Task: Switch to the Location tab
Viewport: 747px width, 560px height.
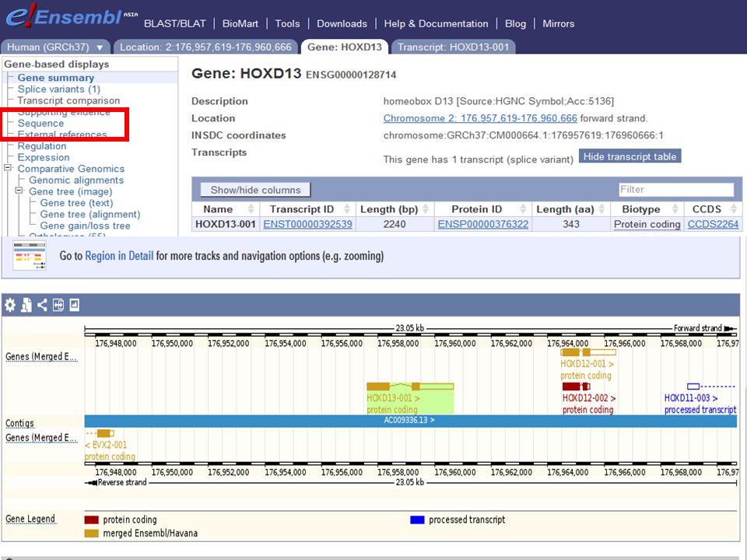Action: (x=205, y=47)
